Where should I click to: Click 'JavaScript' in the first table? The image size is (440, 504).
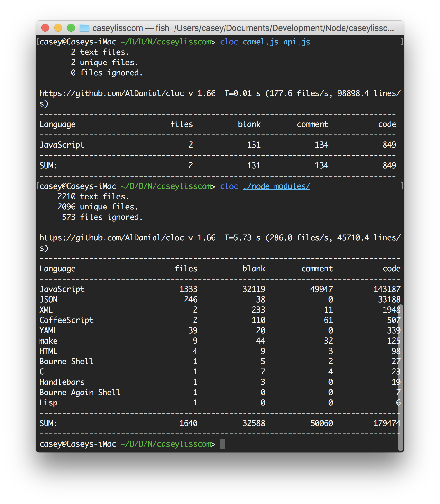point(62,145)
